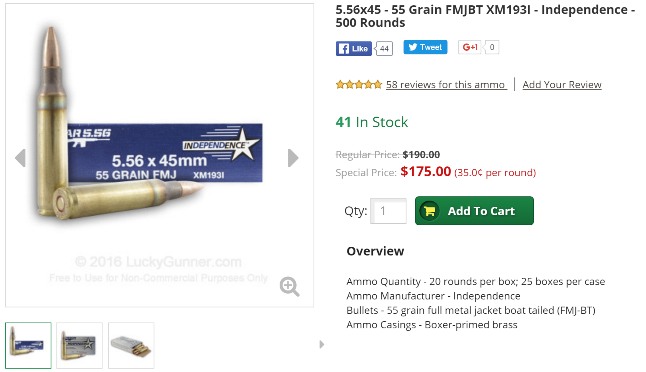Click the Add Your Review link

pyautogui.click(x=562, y=84)
